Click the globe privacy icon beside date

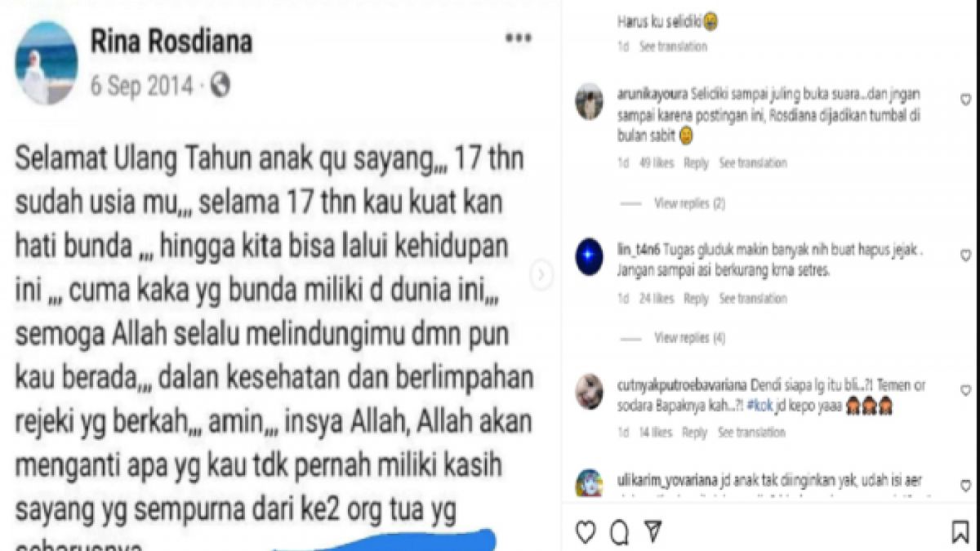[x=220, y=84]
